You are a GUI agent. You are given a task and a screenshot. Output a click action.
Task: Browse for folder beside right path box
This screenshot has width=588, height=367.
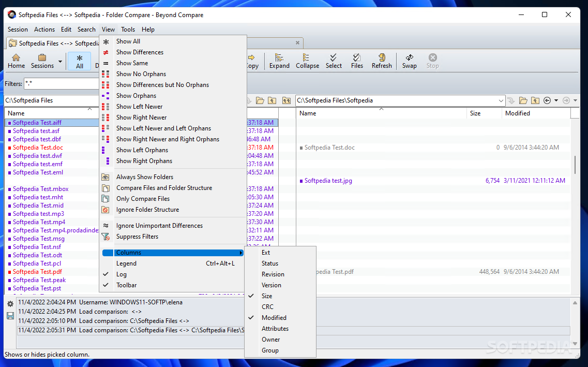(523, 100)
